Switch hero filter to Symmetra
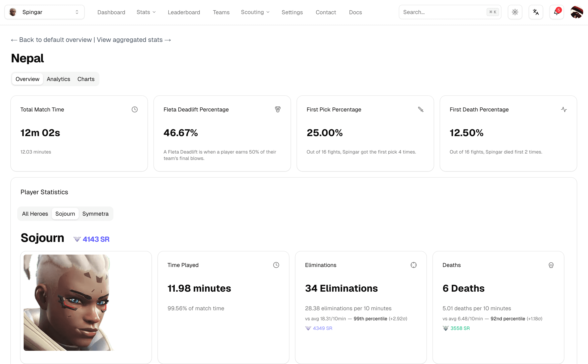588x364 pixels. (95, 213)
